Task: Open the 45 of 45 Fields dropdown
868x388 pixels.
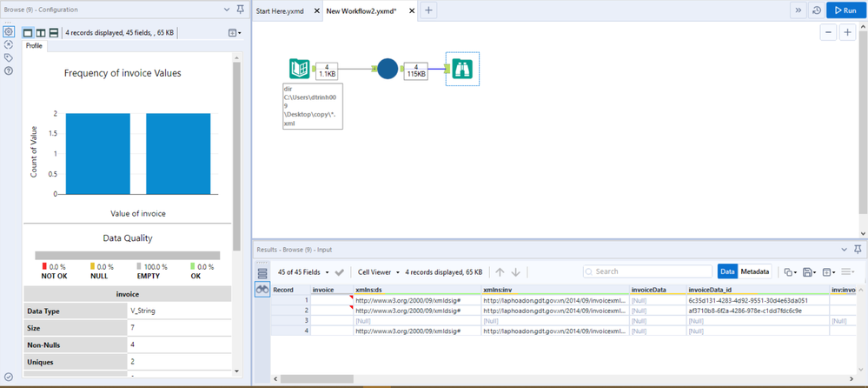Action: (304, 272)
